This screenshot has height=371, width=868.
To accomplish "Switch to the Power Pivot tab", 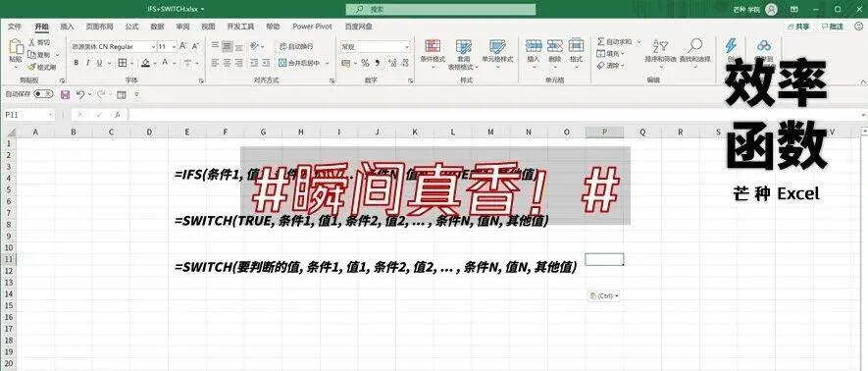I will click(312, 26).
